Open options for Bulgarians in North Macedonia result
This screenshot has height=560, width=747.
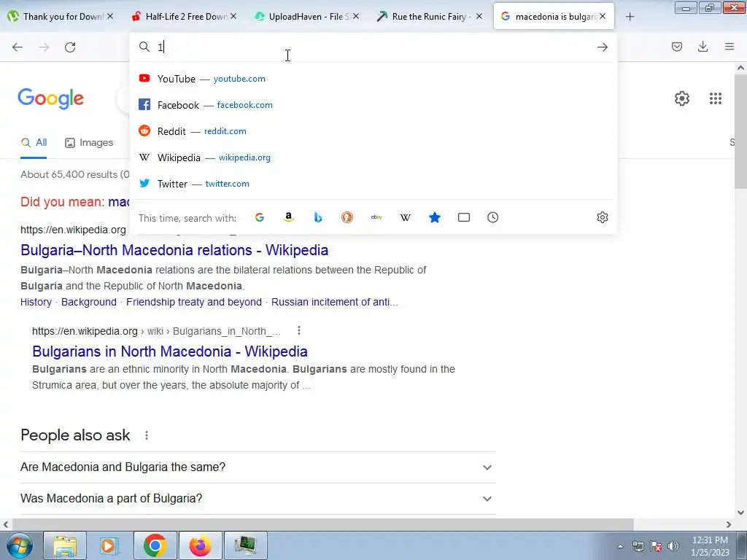point(298,330)
